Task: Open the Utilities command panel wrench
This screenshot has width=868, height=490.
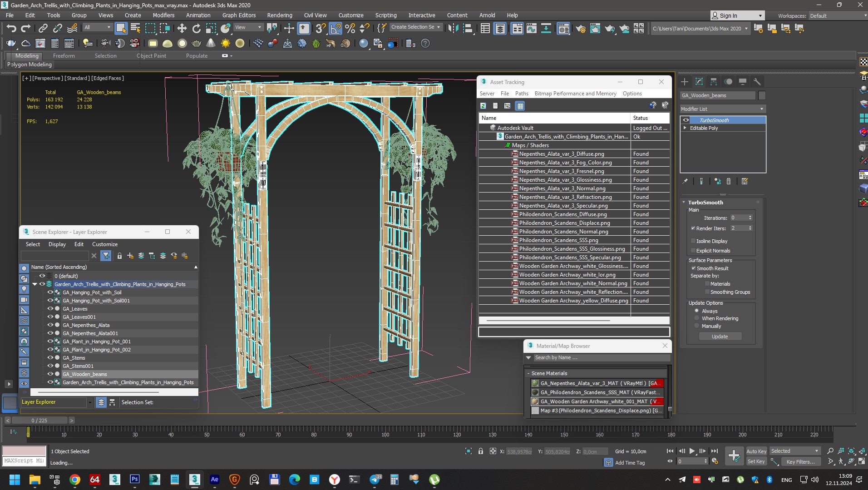Action: (x=757, y=82)
